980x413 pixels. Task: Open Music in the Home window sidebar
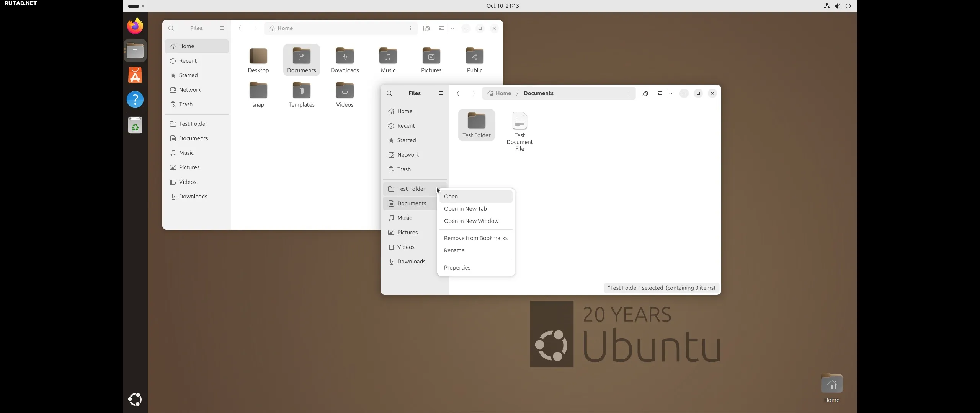click(197, 153)
